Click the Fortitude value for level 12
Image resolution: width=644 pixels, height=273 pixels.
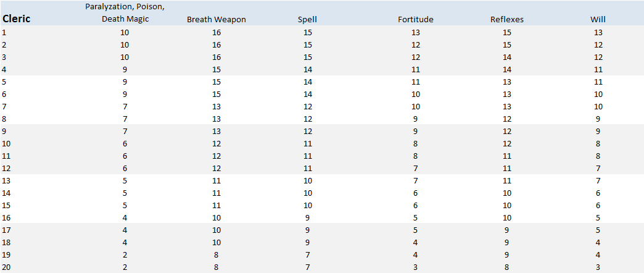coord(415,168)
